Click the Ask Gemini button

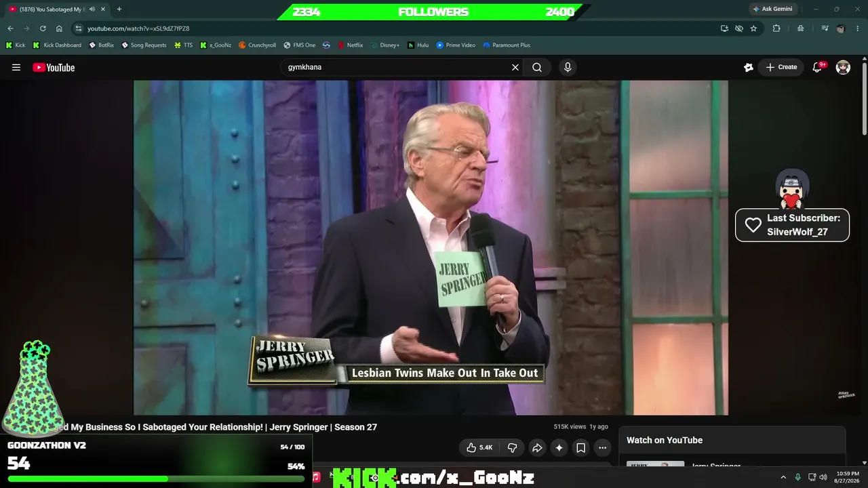(x=772, y=9)
